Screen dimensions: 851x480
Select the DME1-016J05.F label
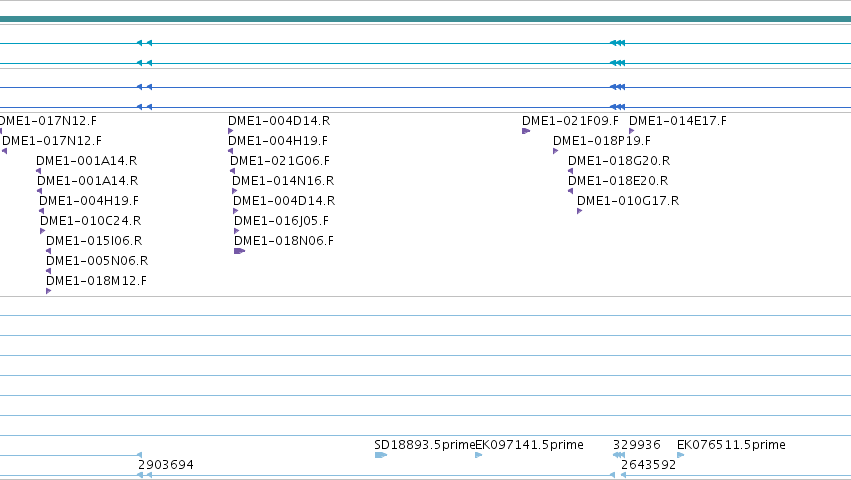point(281,220)
